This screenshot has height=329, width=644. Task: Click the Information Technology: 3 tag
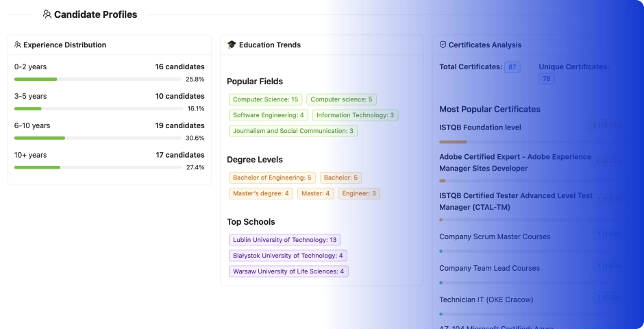355,115
